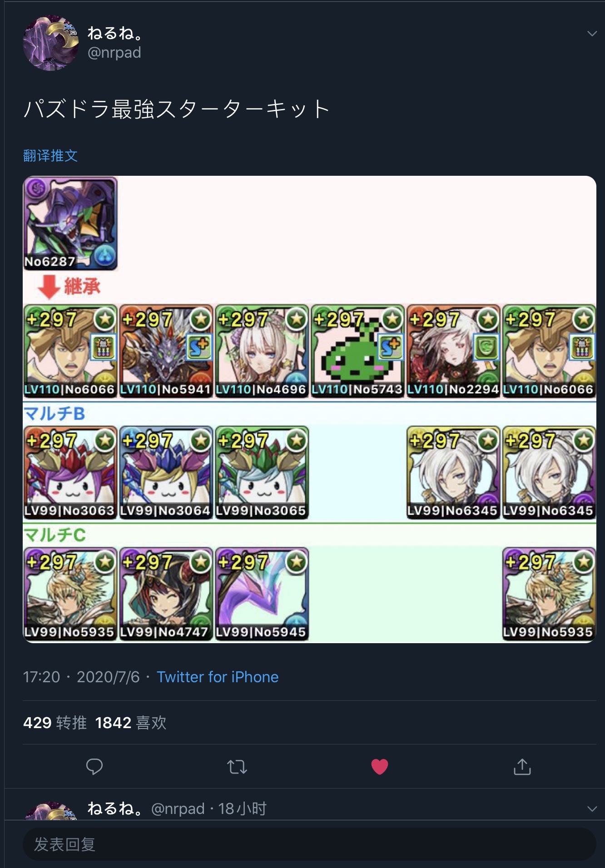Select the No3063 red crown monster card
Screen dimensions: 605x868
point(70,472)
